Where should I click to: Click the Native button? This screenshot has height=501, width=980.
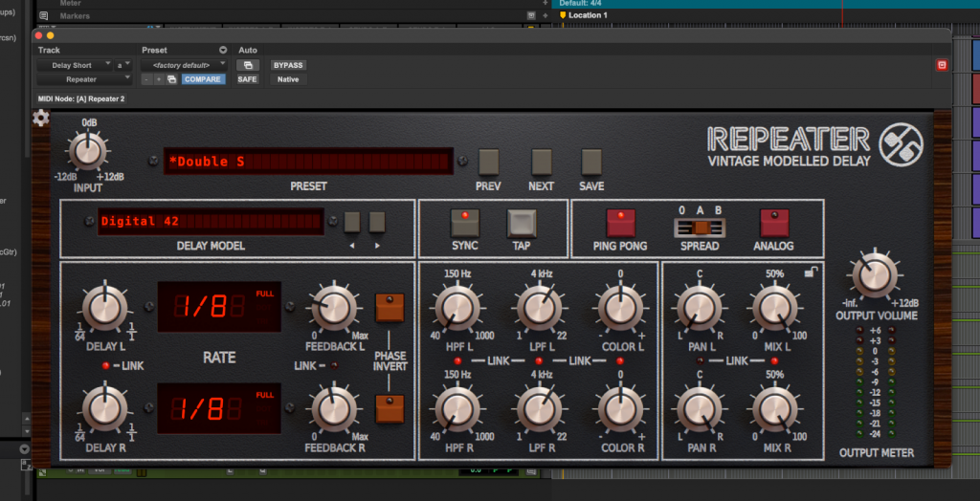click(x=288, y=79)
